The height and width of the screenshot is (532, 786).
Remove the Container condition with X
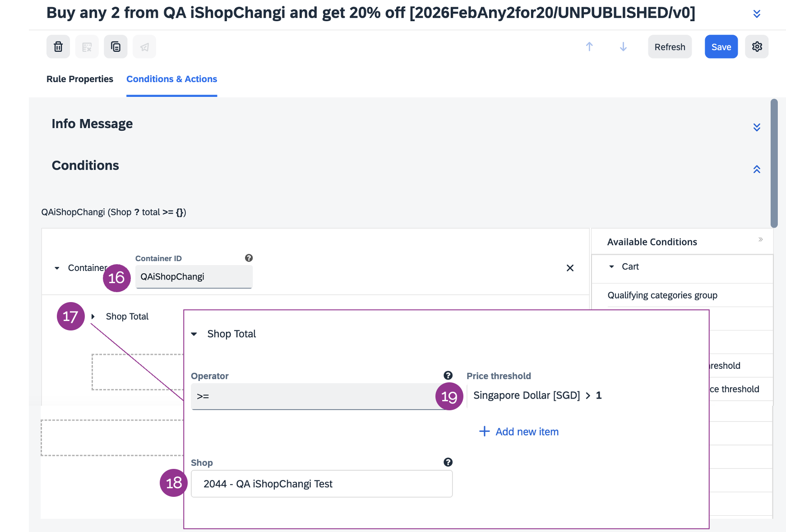tap(570, 268)
